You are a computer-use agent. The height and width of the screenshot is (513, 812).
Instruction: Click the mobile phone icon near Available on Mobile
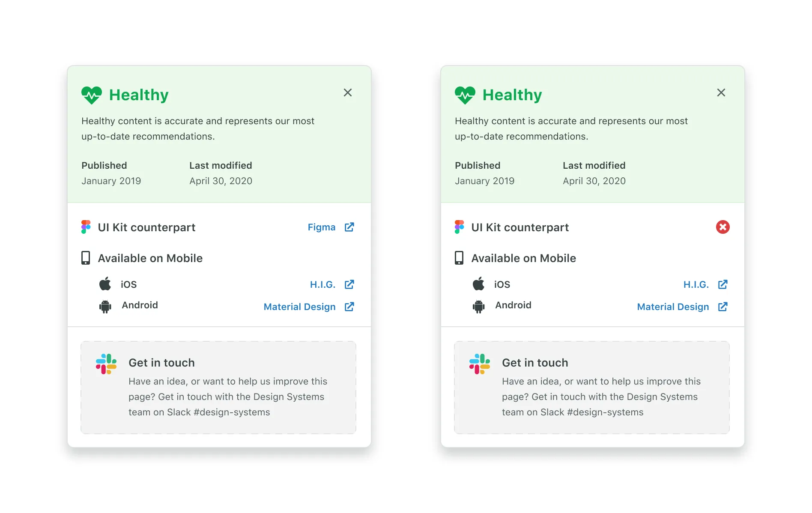pyautogui.click(x=86, y=258)
